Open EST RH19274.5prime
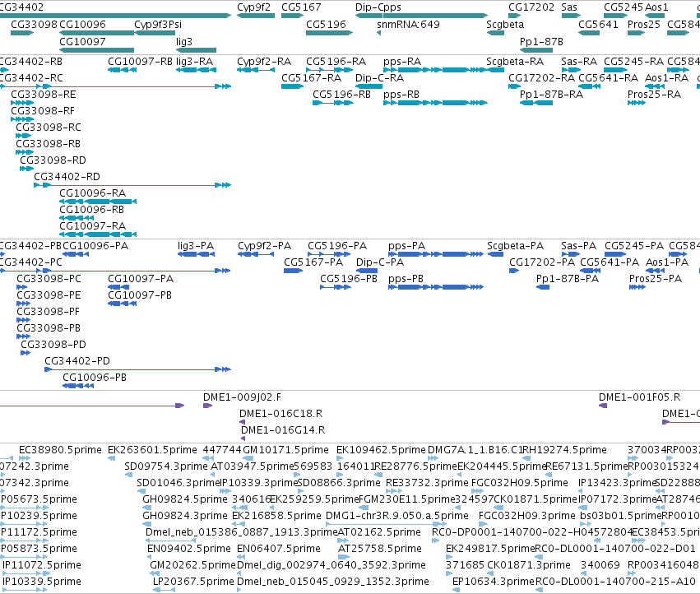The height and width of the screenshot is (594, 700). click(563, 450)
